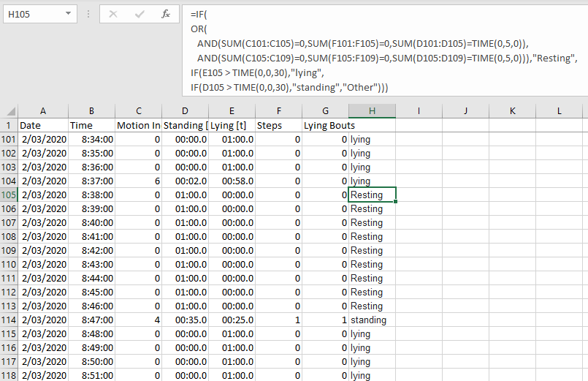The image size is (588, 381).
Task: Select Steps cell with value 1 row 114
Action: 278,320
